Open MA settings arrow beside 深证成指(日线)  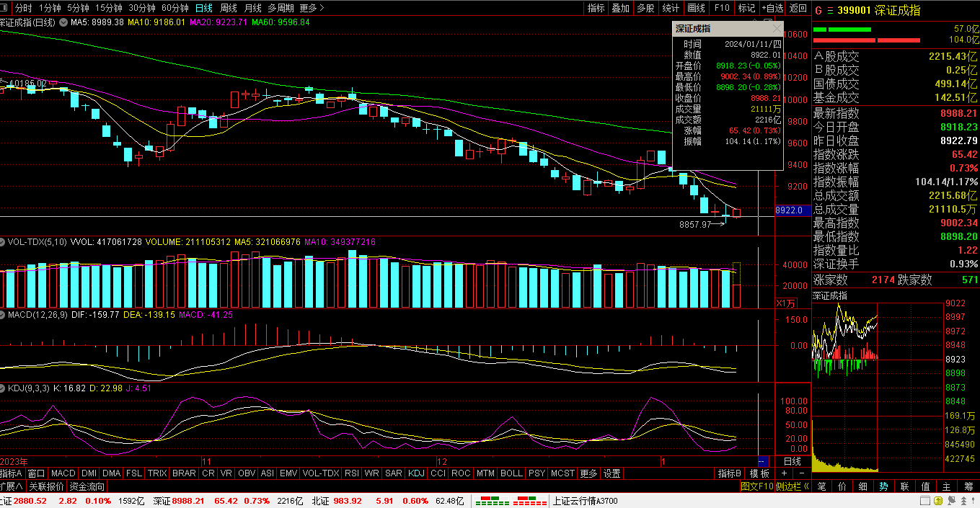[x=63, y=22]
